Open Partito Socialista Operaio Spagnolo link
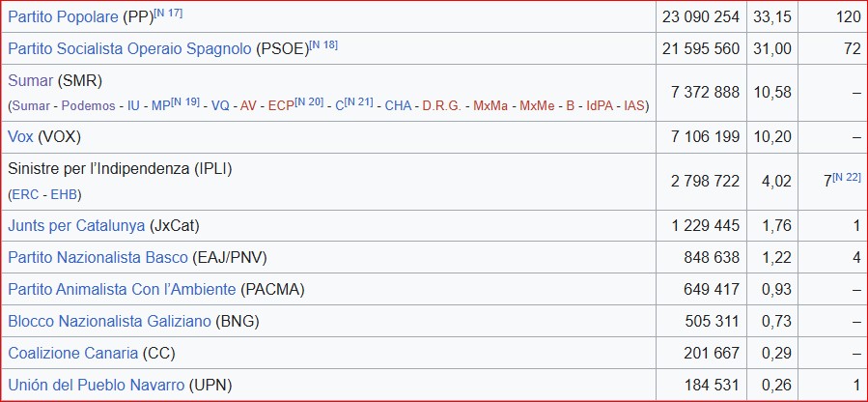Image resolution: width=868 pixels, height=402 pixels. pos(129,49)
